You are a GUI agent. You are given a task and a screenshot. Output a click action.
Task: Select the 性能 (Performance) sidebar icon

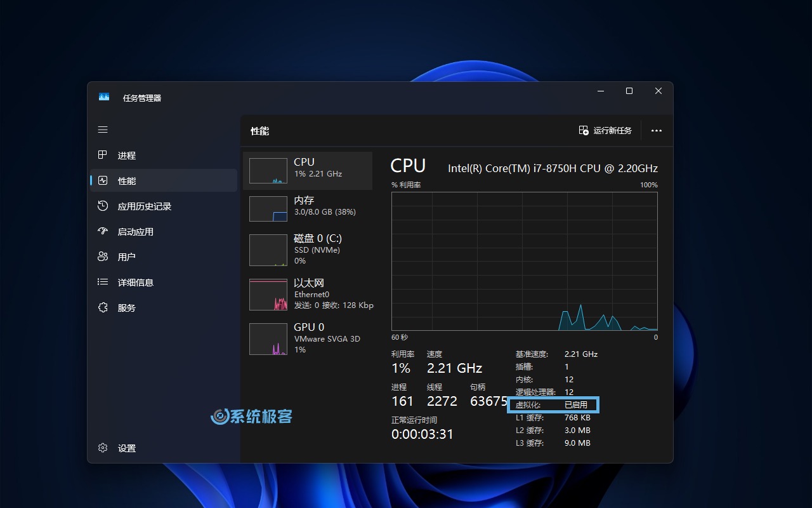103,181
